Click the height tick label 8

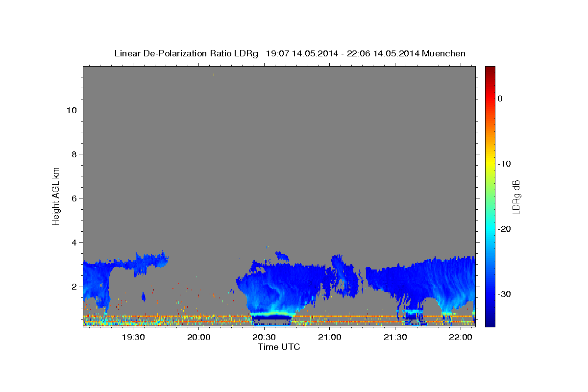pos(74,154)
